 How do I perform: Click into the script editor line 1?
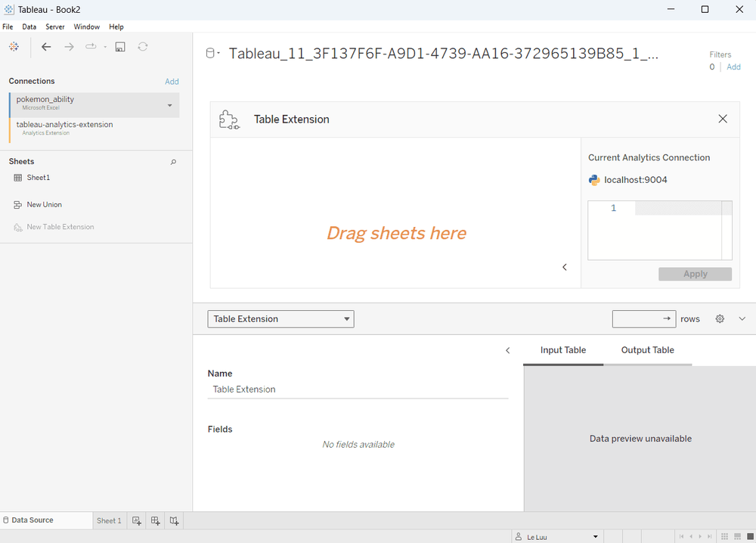coord(678,208)
